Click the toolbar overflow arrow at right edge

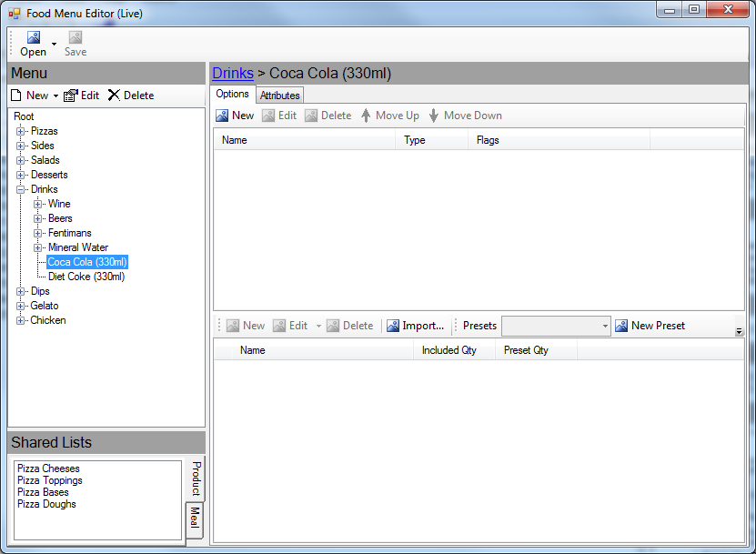[x=739, y=332]
